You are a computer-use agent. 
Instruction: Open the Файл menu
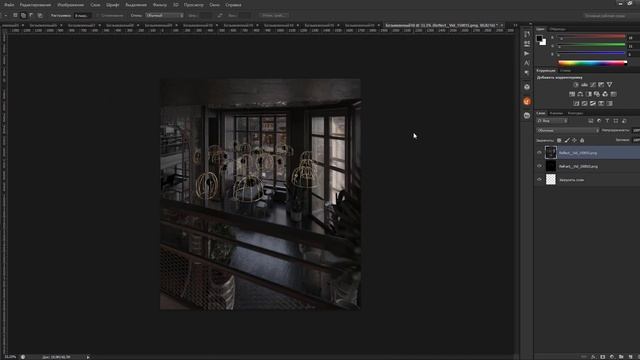pyautogui.click(x=9, y=5)
